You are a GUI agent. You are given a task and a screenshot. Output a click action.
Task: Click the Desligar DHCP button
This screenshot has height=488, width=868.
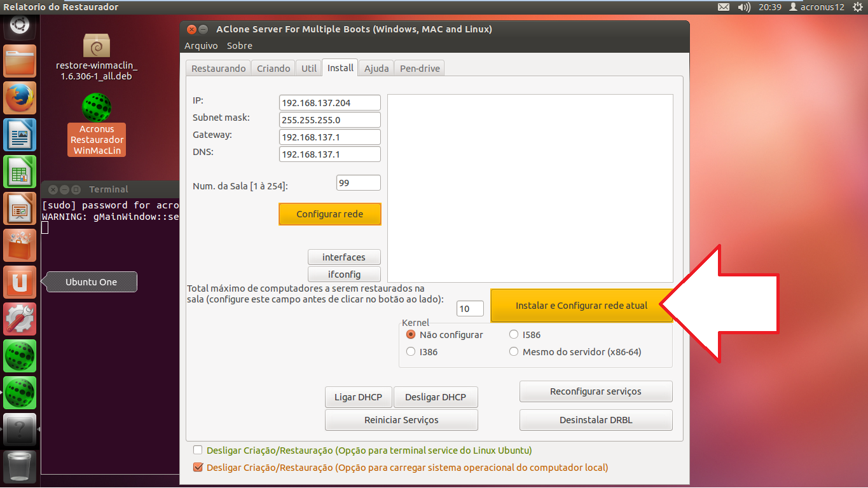point(436,397)
